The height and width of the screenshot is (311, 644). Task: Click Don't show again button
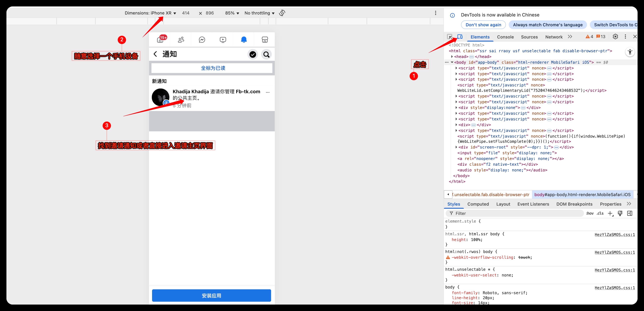[x=483, y=25]
